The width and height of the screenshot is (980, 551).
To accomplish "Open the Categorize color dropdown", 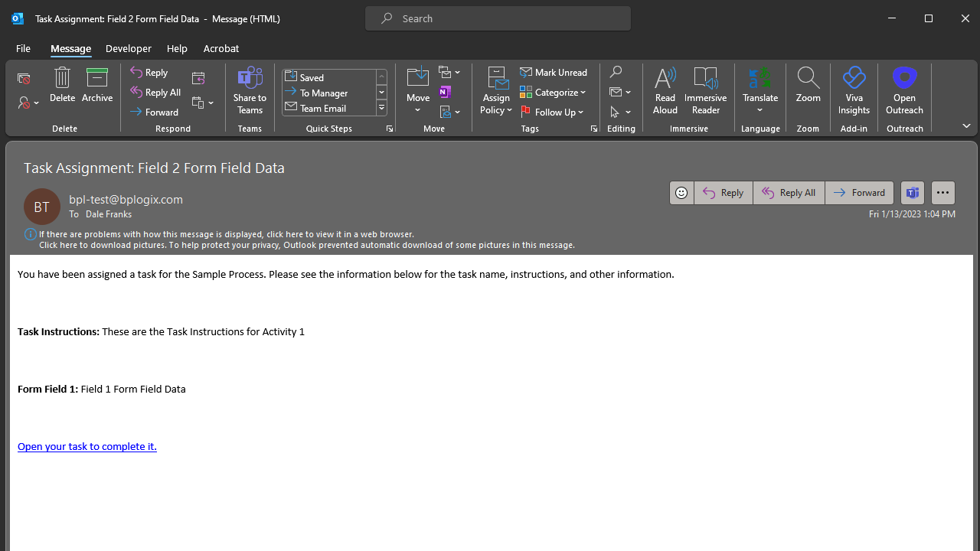I will point(553,92).
